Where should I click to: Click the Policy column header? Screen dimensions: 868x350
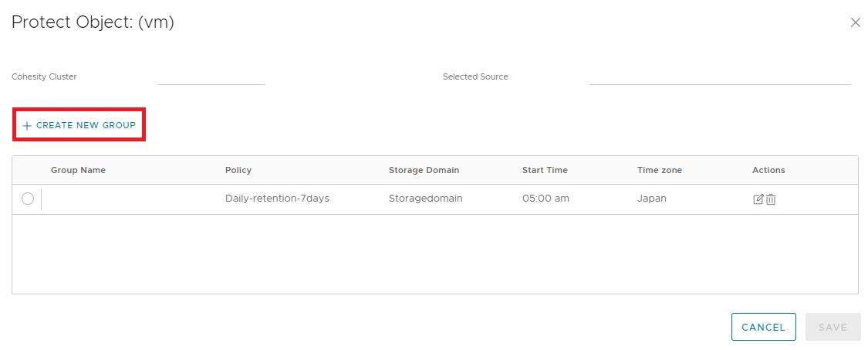click(x=238, y=170)
